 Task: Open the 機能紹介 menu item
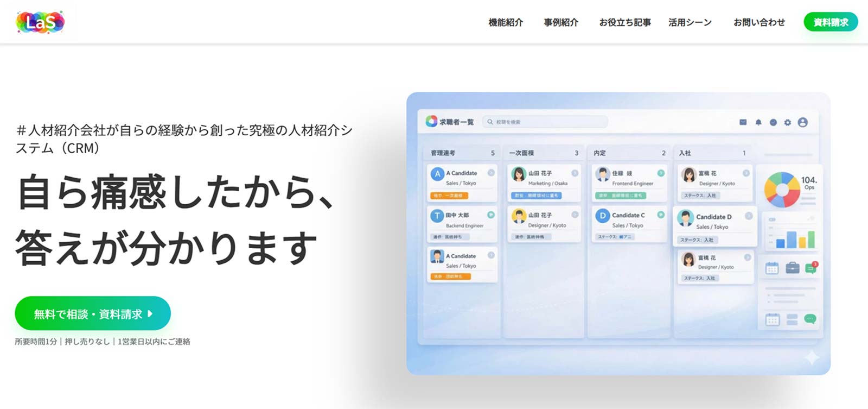506,22
